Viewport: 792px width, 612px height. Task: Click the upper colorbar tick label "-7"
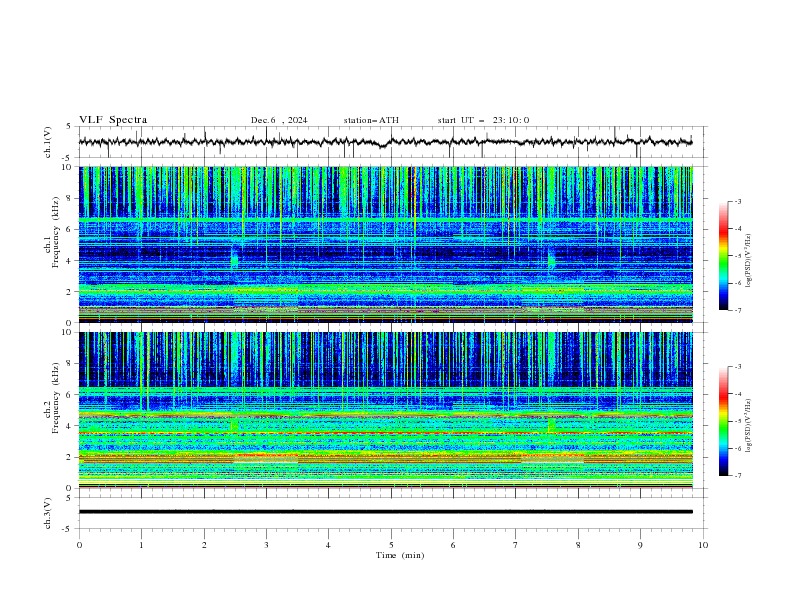coord(738,310)
